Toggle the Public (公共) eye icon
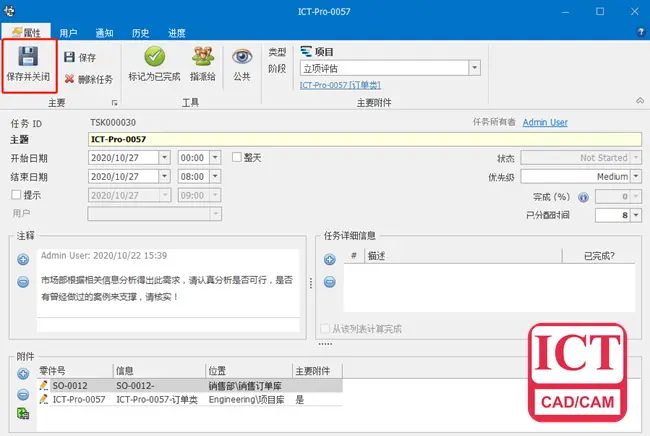 point(242,56)
